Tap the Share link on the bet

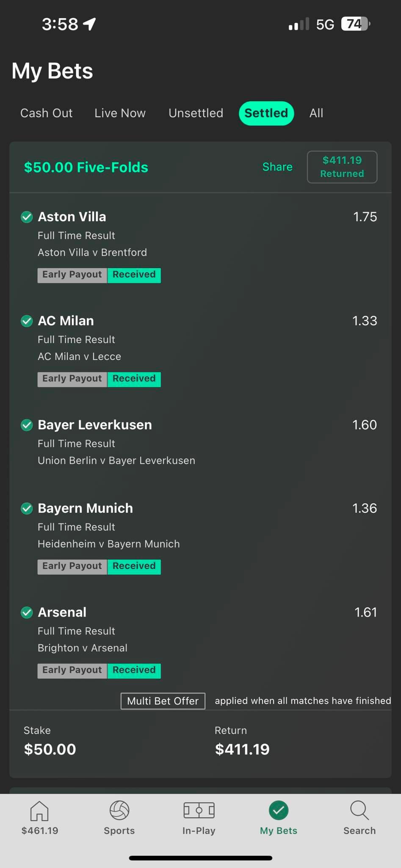point(277,167)
